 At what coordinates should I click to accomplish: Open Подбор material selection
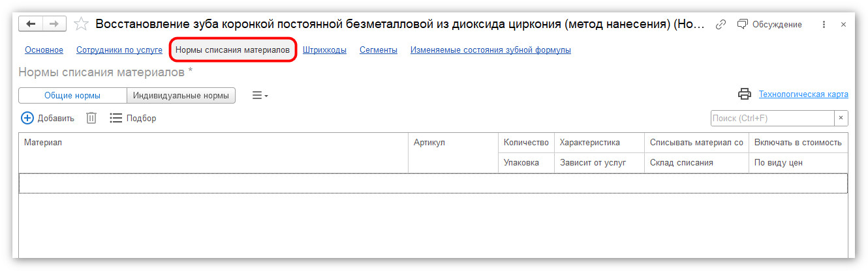click(x=133, y=118)
